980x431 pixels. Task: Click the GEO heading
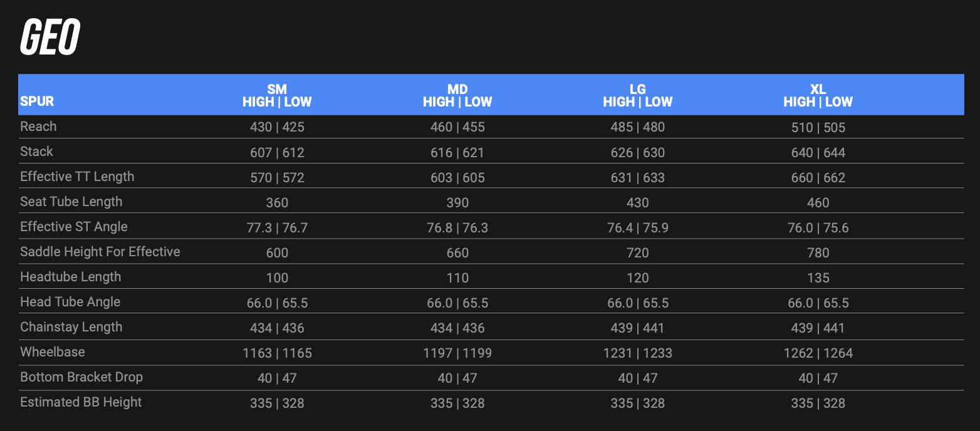pyautogui.click(x=50, y=38)
